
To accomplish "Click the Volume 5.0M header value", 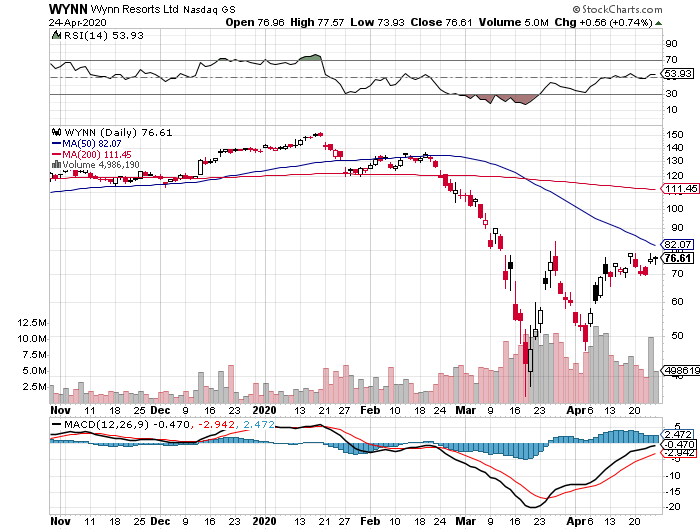I will [x=513, y=22].
